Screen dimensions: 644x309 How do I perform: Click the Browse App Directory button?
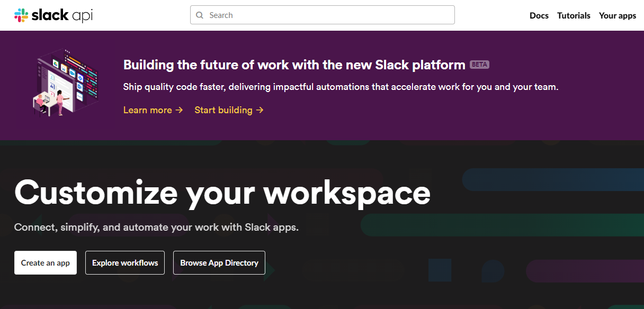pos(219,263)
